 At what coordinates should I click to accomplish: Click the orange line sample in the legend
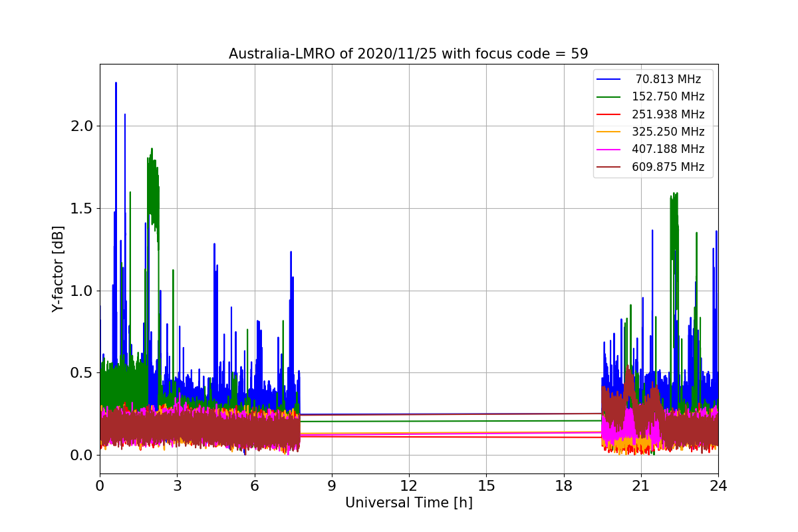coord(608,132)
